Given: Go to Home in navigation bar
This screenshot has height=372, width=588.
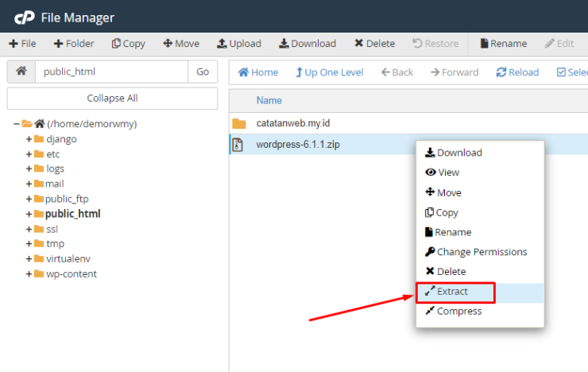Looking at the screenshot, I should coord(258,72).
